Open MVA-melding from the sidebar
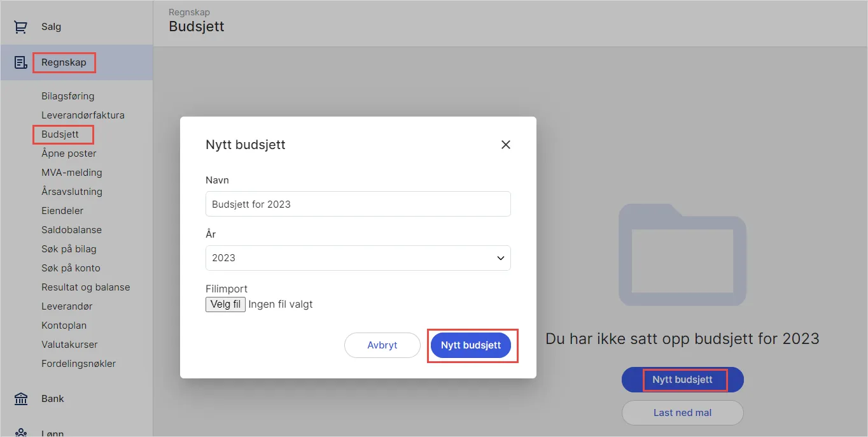 click(71, 172)
